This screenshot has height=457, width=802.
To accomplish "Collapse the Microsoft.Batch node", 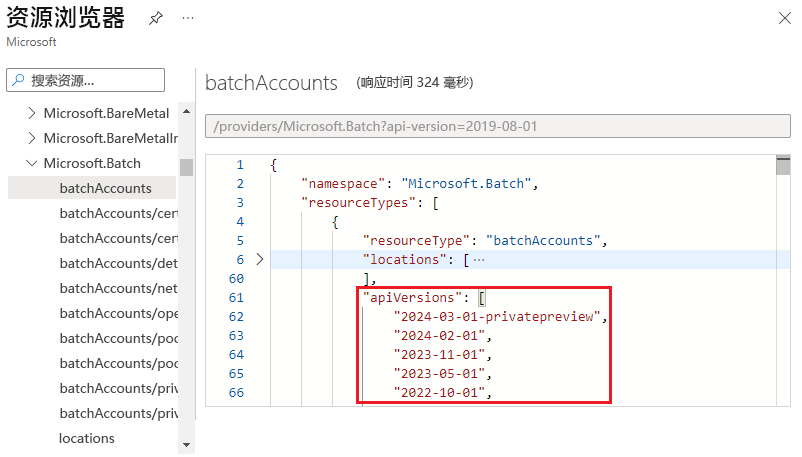I will (32, 163).
